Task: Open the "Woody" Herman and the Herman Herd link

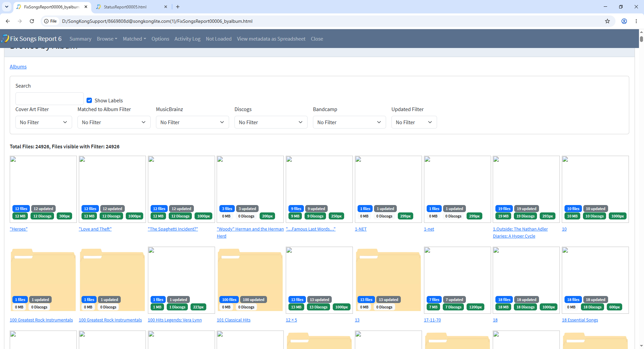Action: click(x=250, y=233)
